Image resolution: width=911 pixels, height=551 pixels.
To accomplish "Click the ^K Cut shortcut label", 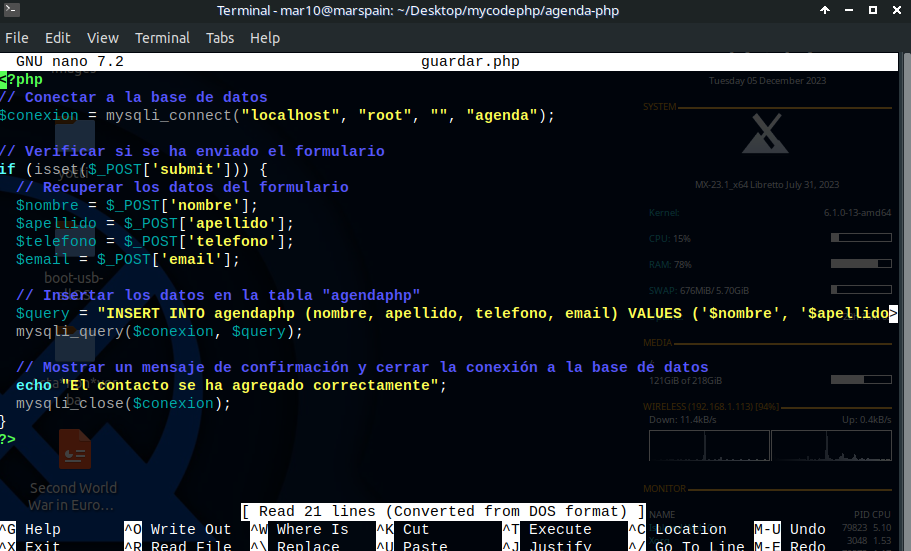I will pos(404,530).
